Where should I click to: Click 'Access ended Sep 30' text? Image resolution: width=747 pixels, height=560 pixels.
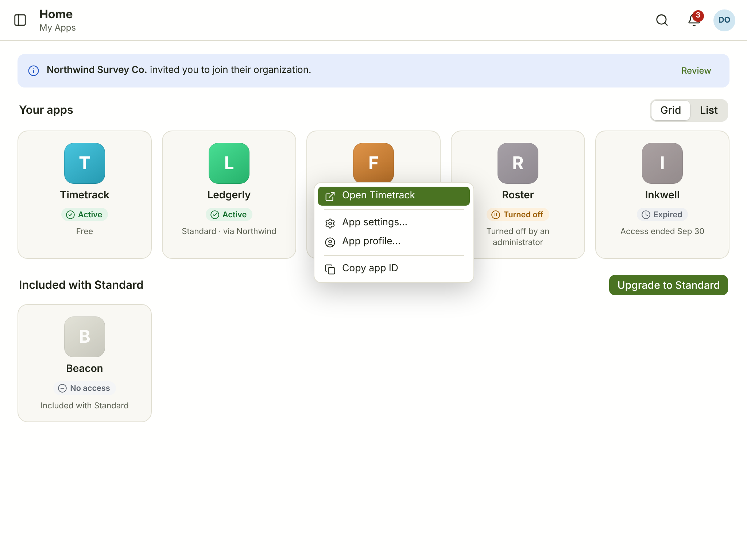[662, 231]
